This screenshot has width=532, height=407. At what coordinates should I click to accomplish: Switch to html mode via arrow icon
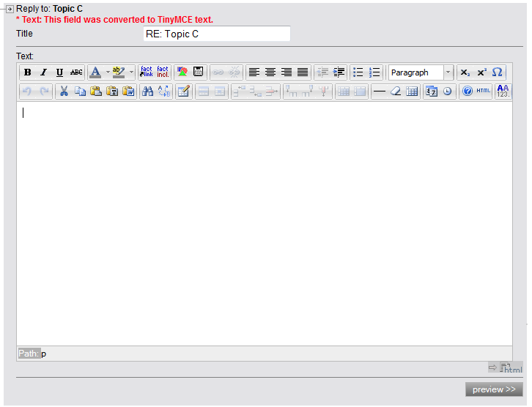[x=506, y=367]
